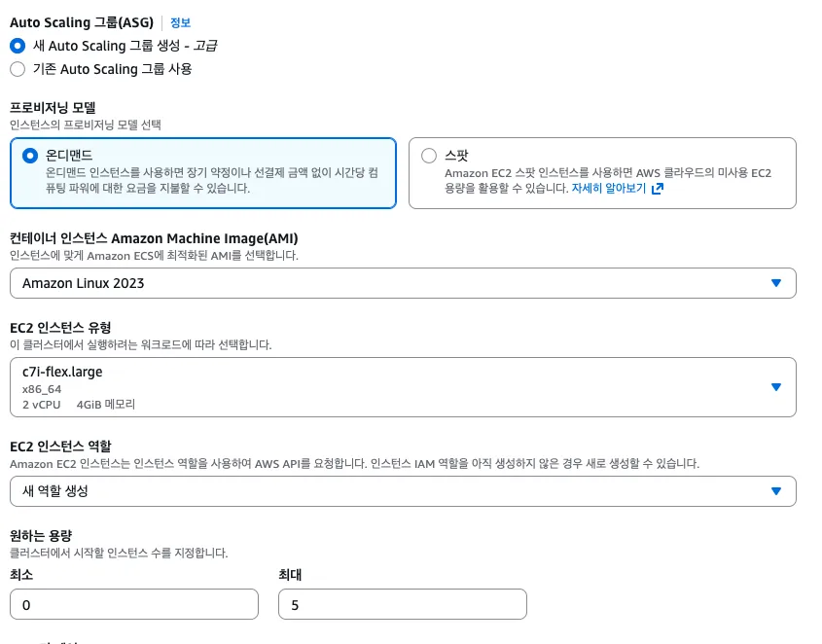Choose the 스팟 provisioning radio button
The width and height of the screenshot is (822, 644).
pos(429,156)
